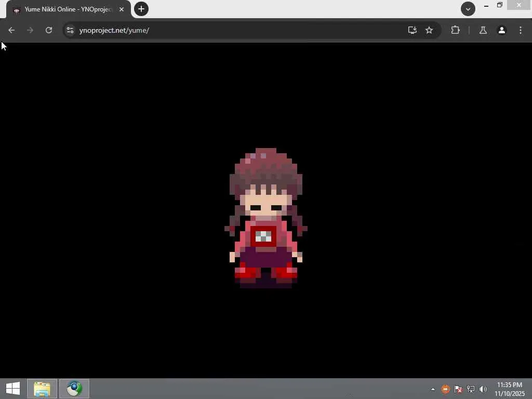Switch to the Chrome taskbar icon

pos(74,389)
